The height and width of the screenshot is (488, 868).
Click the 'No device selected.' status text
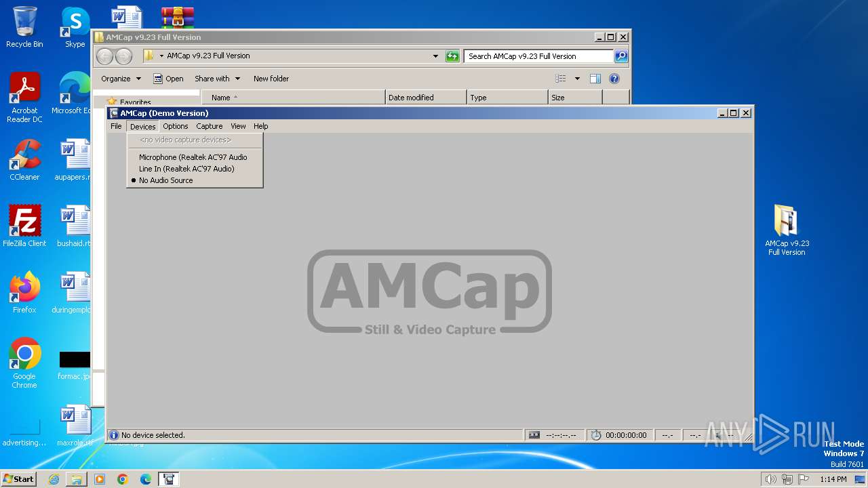[153, 435]
